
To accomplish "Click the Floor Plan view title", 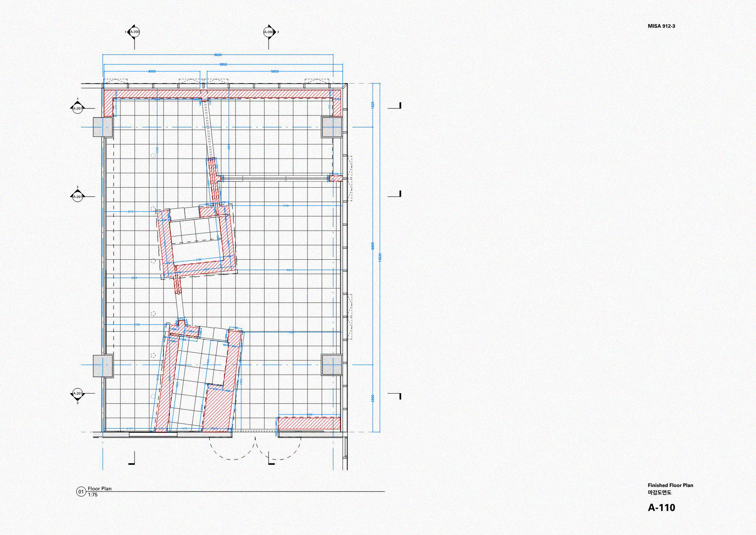I will (99, 488).
